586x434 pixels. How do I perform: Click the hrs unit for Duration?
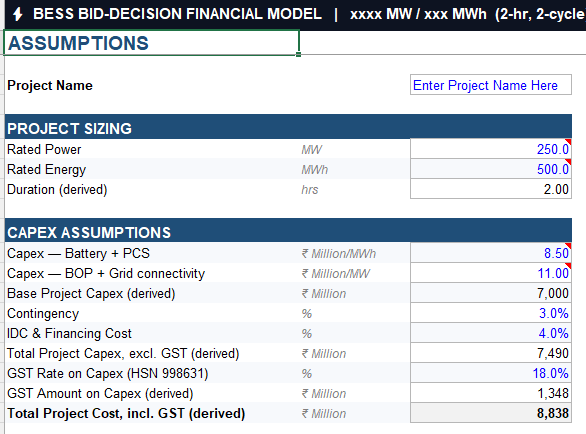pyautogui.click(x=310, y=190)
